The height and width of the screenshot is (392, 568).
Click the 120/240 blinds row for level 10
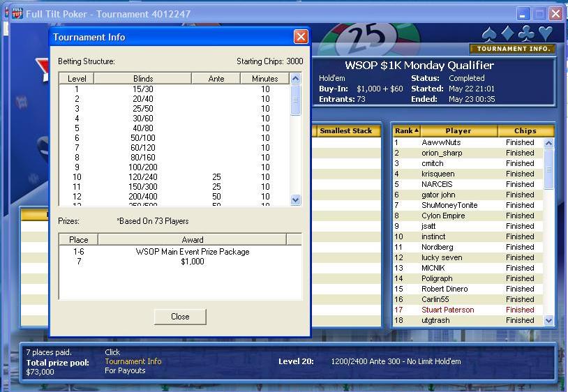[174, 177]
